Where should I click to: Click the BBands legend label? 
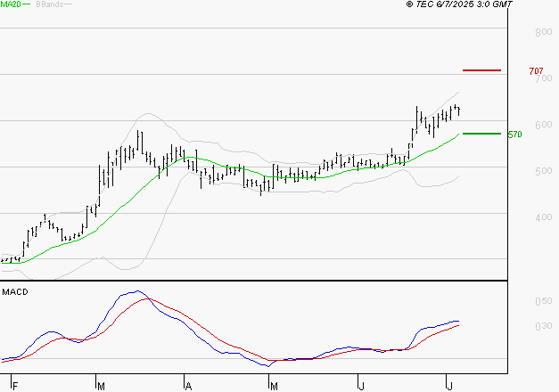(x=50, y=4)
